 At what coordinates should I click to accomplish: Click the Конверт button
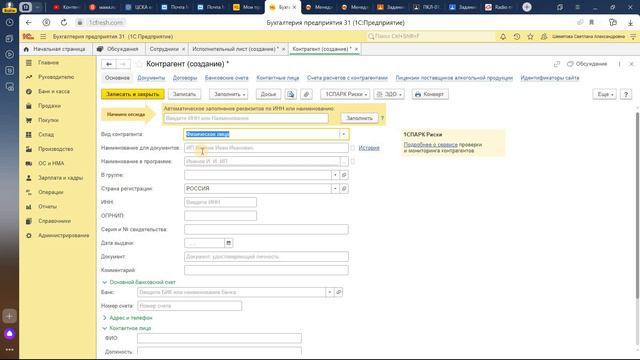pos(430,94)
